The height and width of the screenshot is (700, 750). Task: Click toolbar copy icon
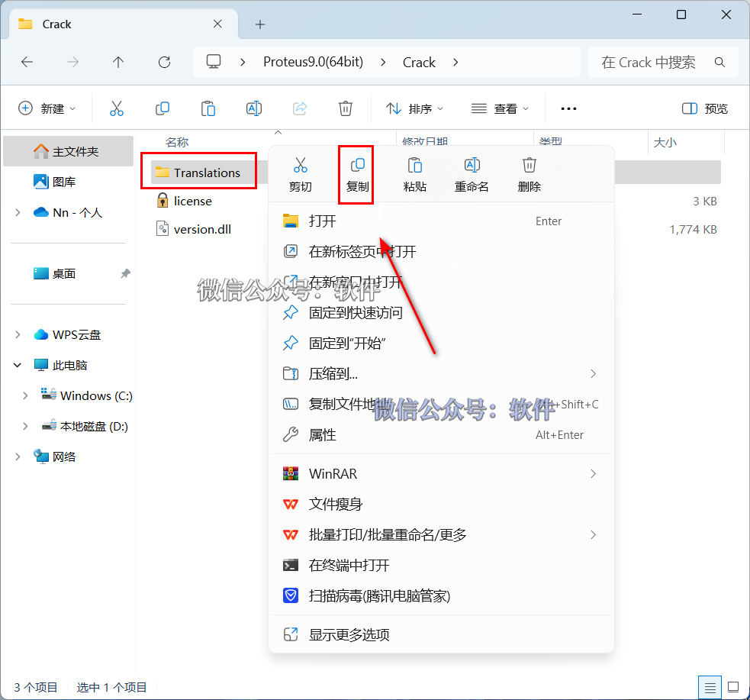[163, 108]
